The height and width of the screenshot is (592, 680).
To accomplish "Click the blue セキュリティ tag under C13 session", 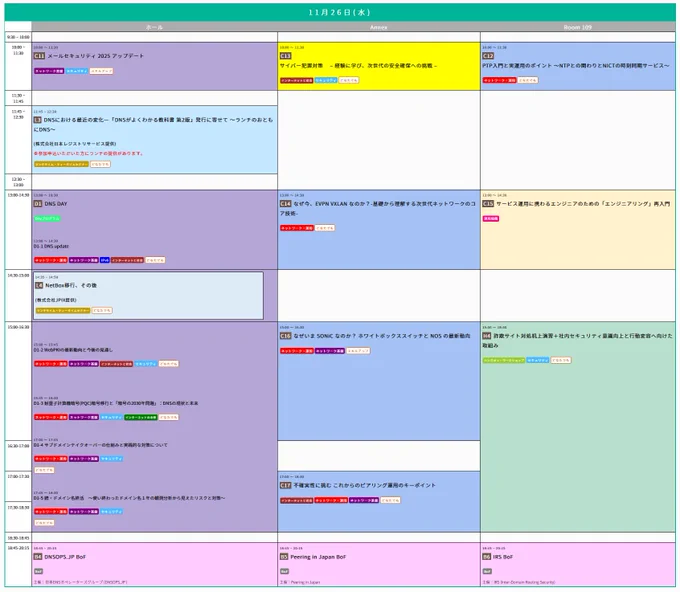I will [x=326, y=80].
